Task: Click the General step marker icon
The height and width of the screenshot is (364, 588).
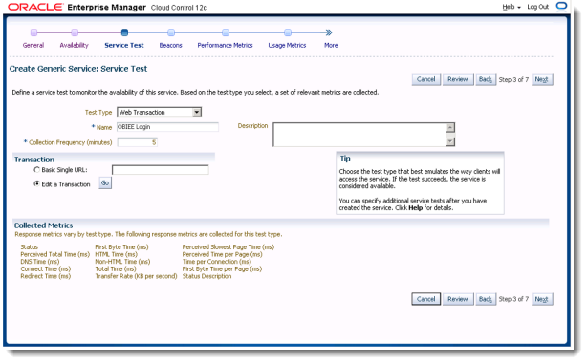Action: click(33, 32)
